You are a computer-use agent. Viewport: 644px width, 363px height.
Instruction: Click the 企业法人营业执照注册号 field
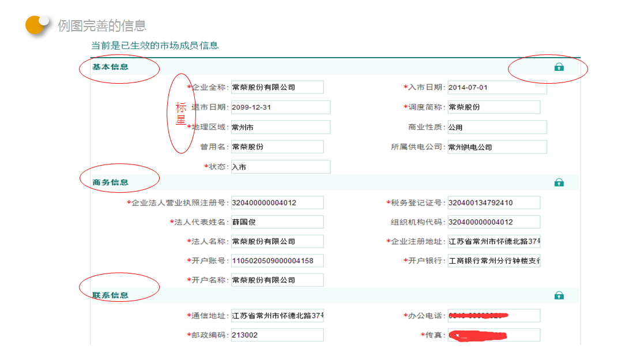click(277, 203)
